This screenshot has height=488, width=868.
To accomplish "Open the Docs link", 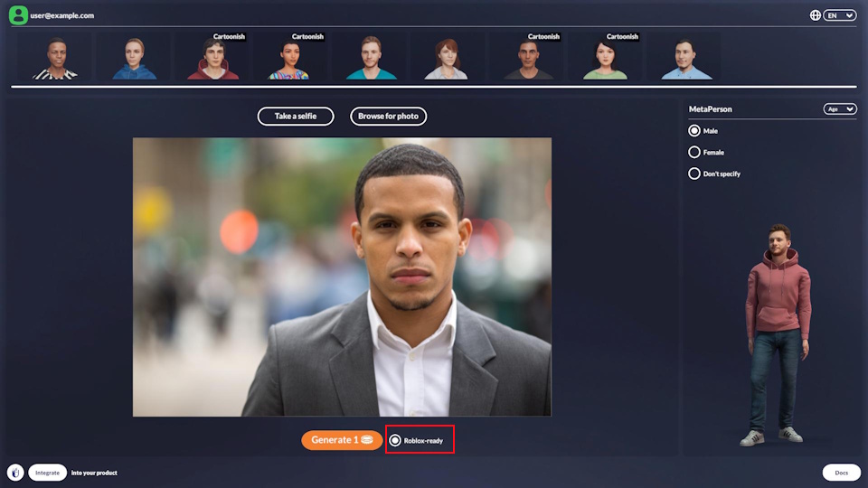I will (x=841, y=473).
